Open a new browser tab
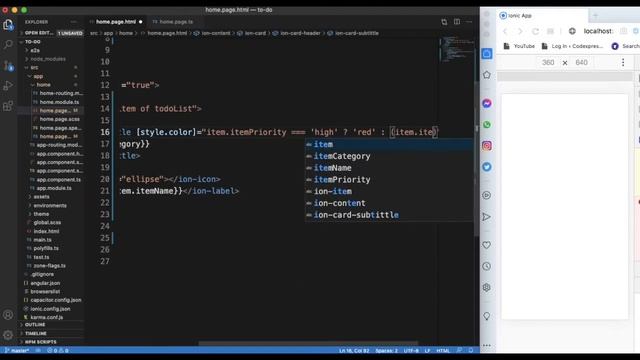The height and width of the screenshot is (360, 640). tap(595, 16)
